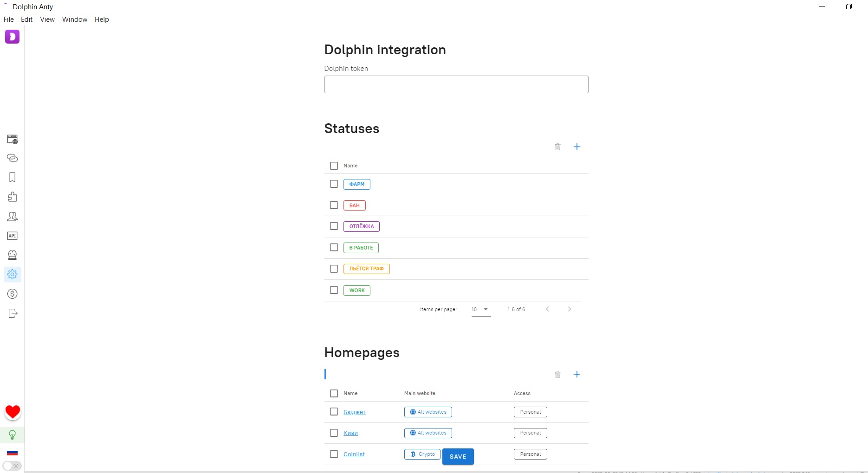The height and width of the screenshot is (473, 868).
Task: Open the browser profiles panel
Action: 13,139
